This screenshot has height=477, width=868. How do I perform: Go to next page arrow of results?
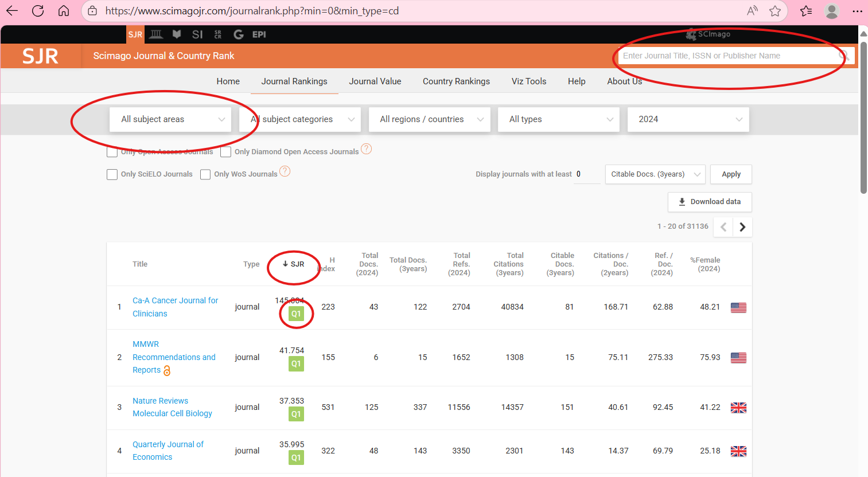[742, 227]
